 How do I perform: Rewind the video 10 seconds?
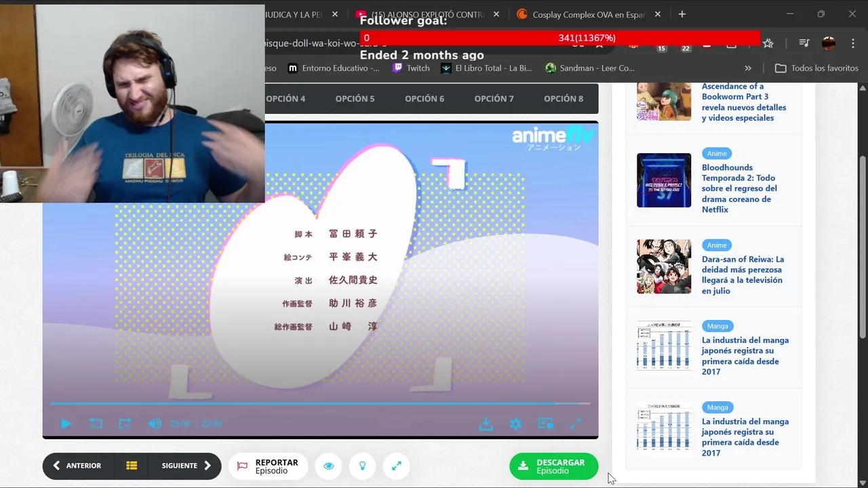coord(96,424)
